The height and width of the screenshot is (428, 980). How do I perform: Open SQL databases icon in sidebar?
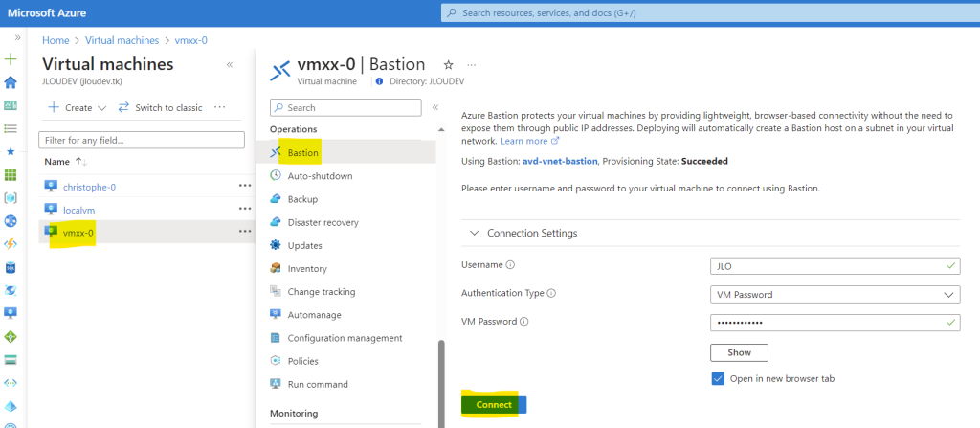[x=11, y=267]
